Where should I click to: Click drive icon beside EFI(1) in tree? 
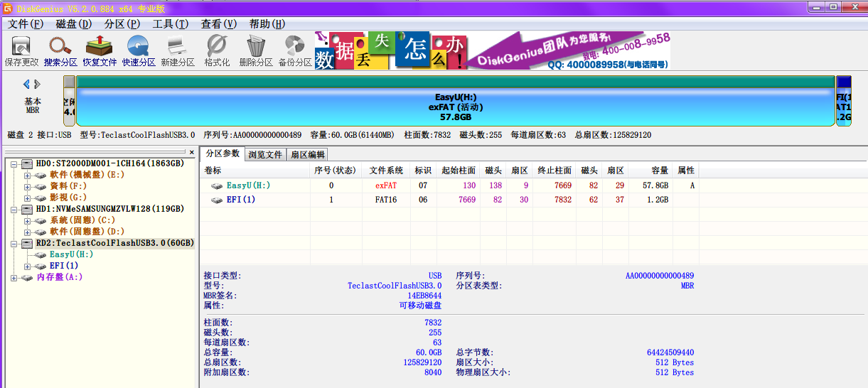pos(41,266)
